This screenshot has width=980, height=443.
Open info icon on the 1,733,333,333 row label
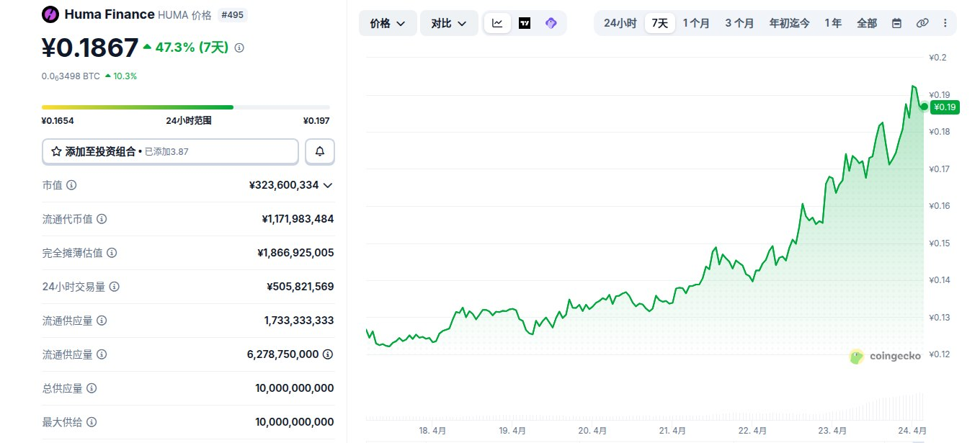102,321
